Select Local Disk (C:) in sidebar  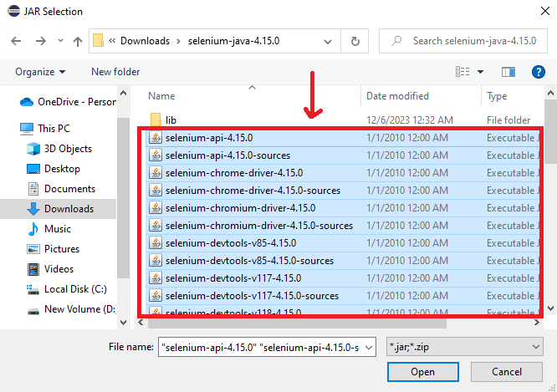pyautogui.click(x=74, y=289)
